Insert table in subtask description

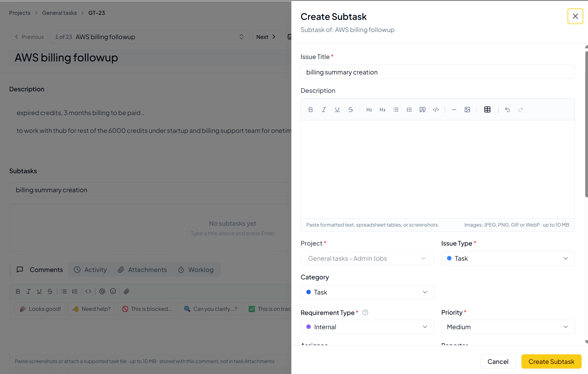tap(487, 110)
